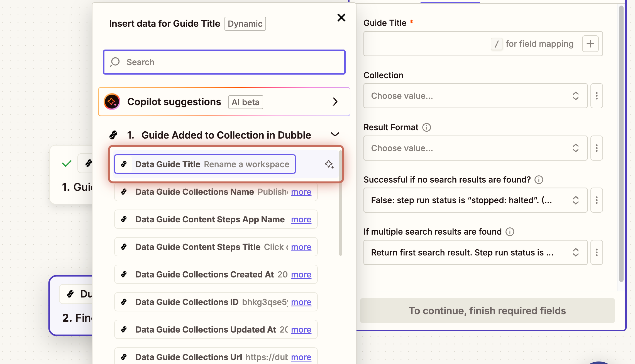The width and height of the screenshot is (635, 364).
Task: Click the plus button in Guide Title field
Action: (x=590, y=44)
